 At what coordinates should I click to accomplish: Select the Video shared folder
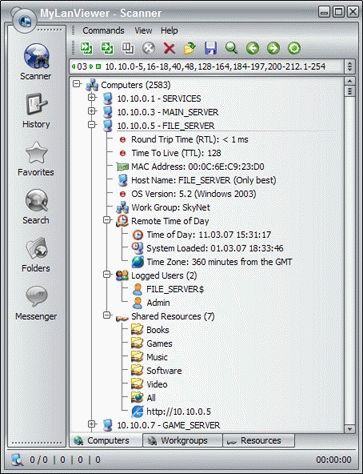pyautogui.click(x=157, y=385)
